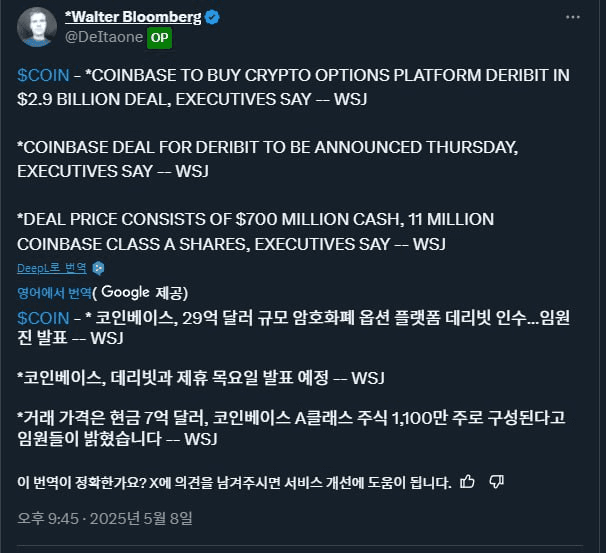Screen dimensions: 606x553
Task: Click the Korean '목요일 발표 예정' translated line
Action: [200, 377]
